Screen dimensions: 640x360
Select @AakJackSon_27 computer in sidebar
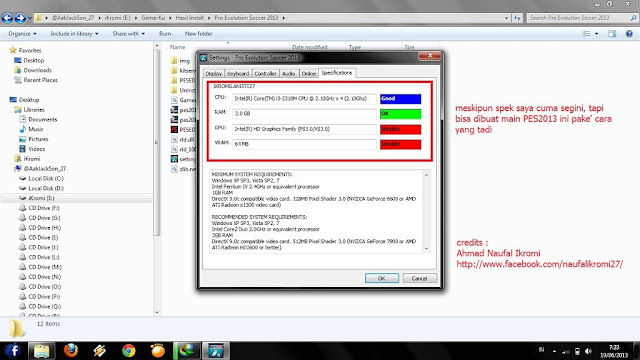[x=45, y=169]
